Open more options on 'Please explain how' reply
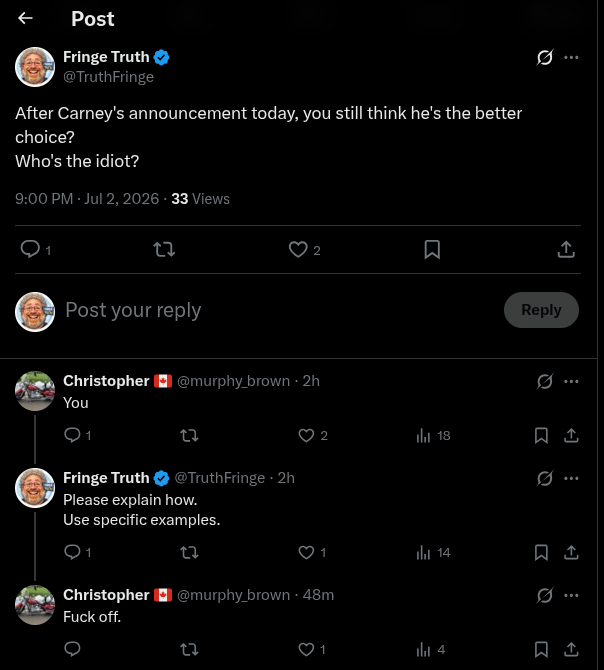Viewport: 604px width, 670px height. [x=571, y=478]
